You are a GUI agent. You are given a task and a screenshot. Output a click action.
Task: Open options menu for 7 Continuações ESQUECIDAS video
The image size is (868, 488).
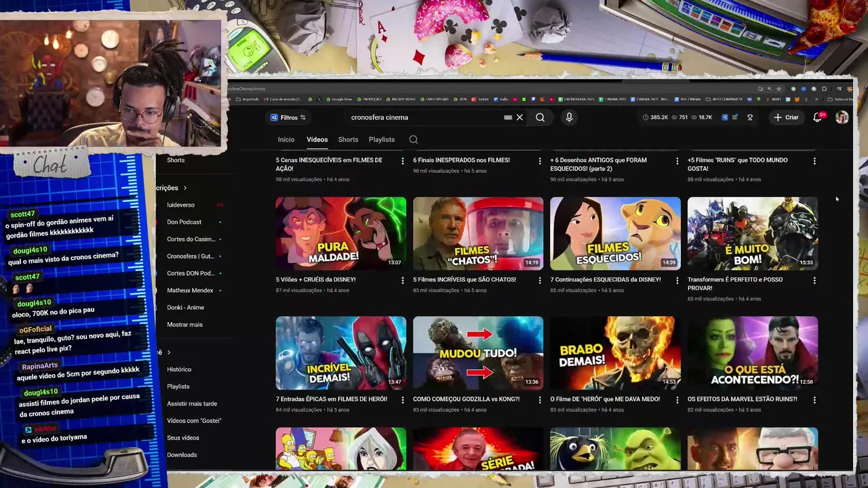677,280
